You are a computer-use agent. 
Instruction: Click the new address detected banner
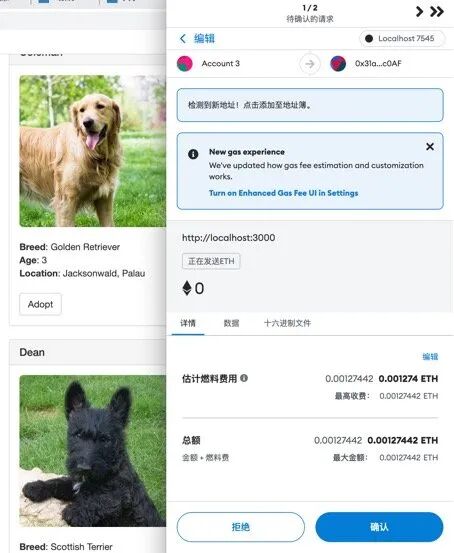[310, 105]
